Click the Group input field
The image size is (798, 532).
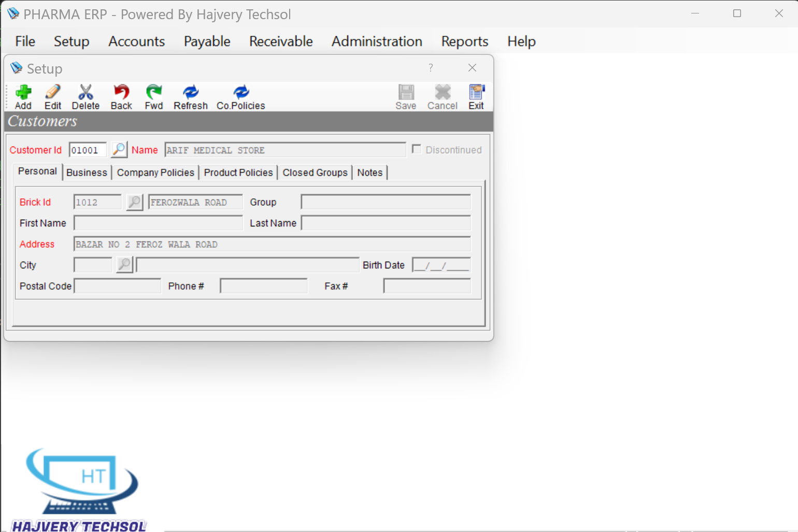(x=386, y=202)
